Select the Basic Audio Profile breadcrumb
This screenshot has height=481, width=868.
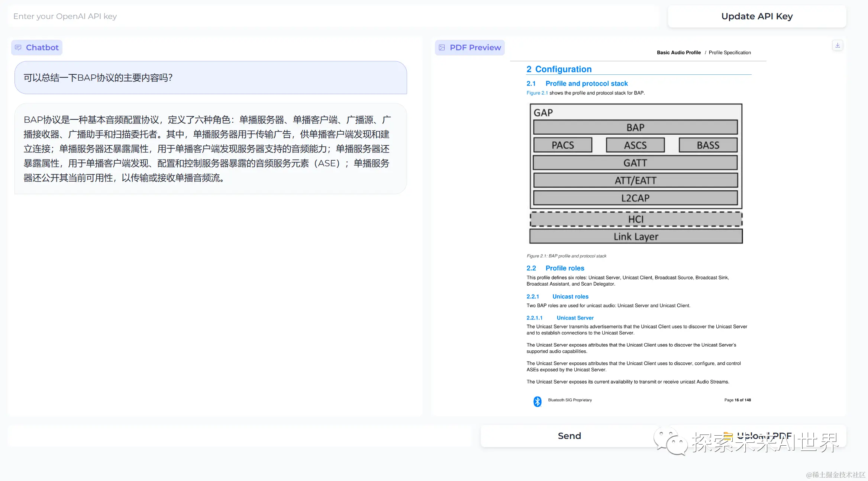(679, 52)
